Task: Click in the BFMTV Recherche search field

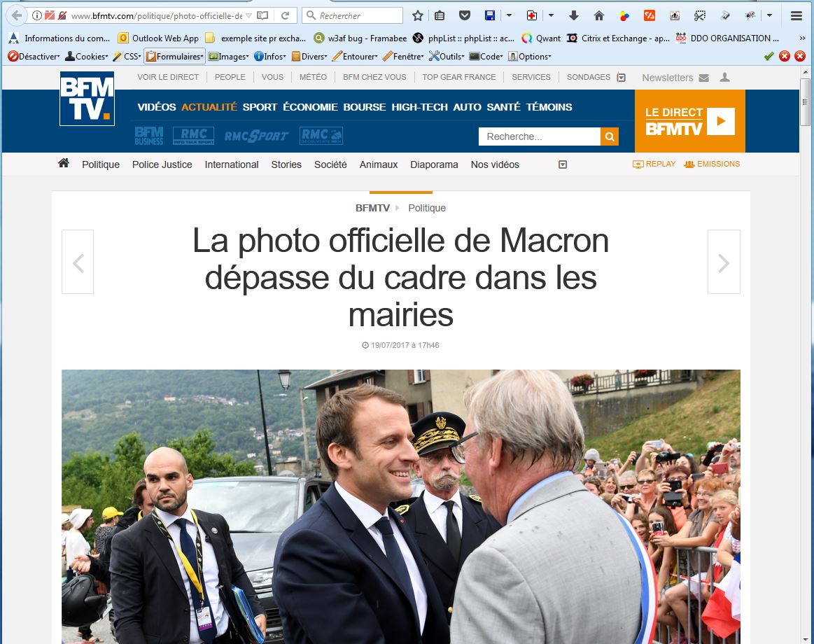Action: click(x=540, y=136)
